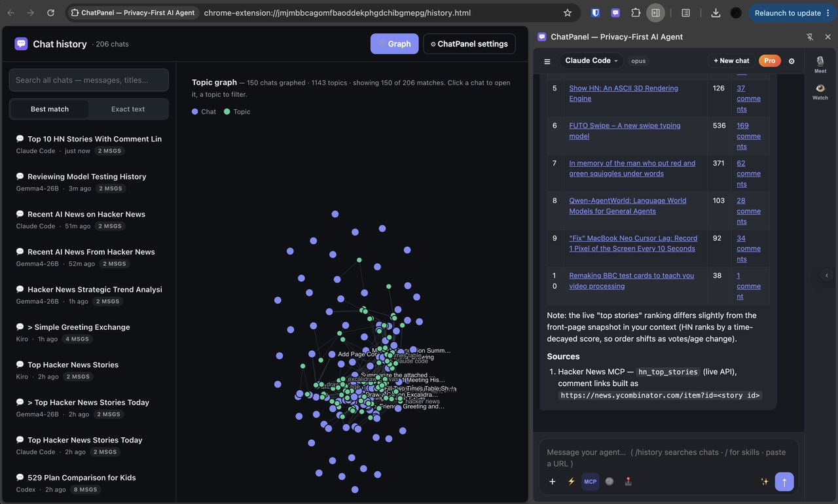Open the 34 comments link
The height and width of the screenshot is (504, 838).
coord(748,249)
